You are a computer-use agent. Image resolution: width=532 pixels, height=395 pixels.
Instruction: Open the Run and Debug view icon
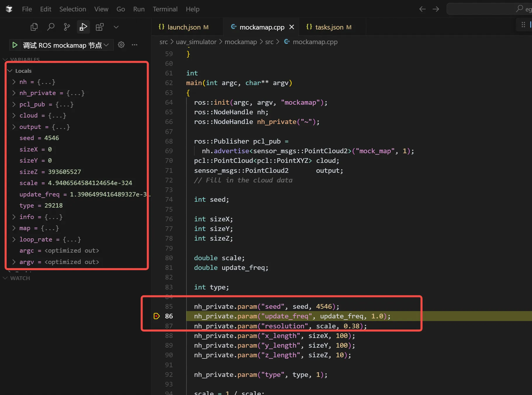click(83, 27)
